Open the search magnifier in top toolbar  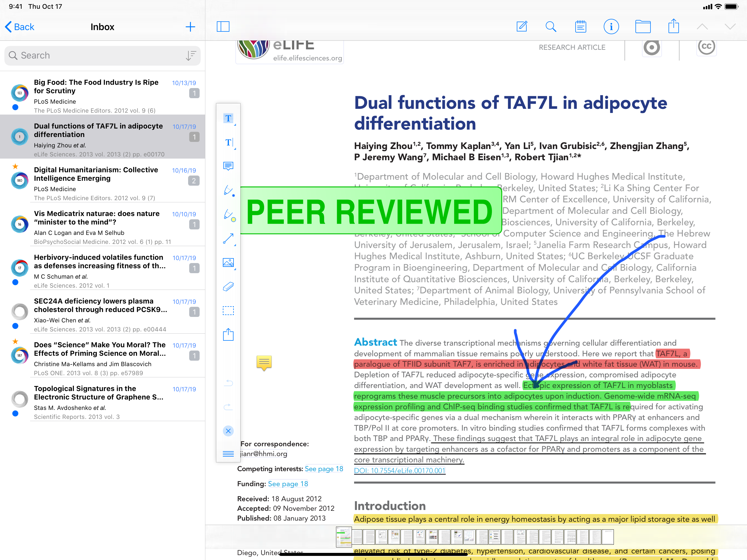(x=551, y=26)
